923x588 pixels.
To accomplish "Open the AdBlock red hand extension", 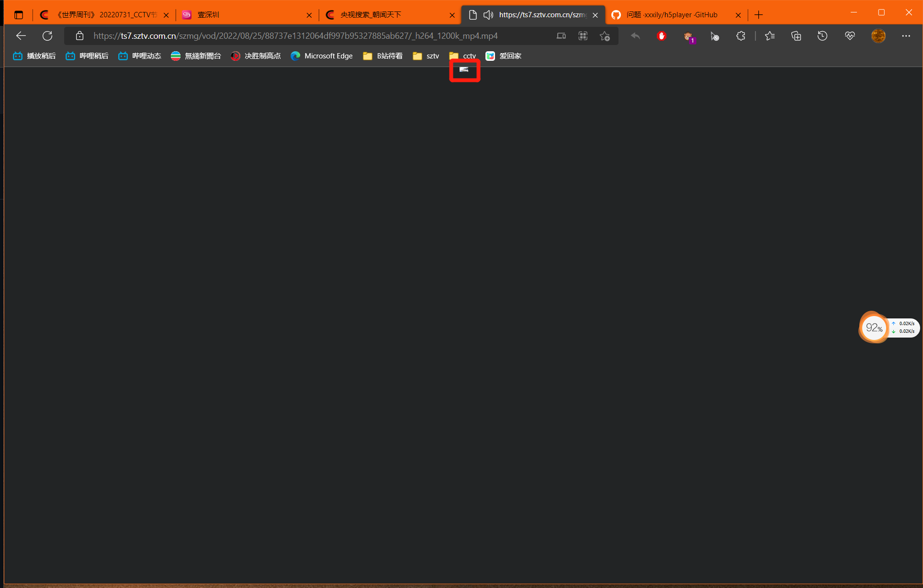I will 662,36.
